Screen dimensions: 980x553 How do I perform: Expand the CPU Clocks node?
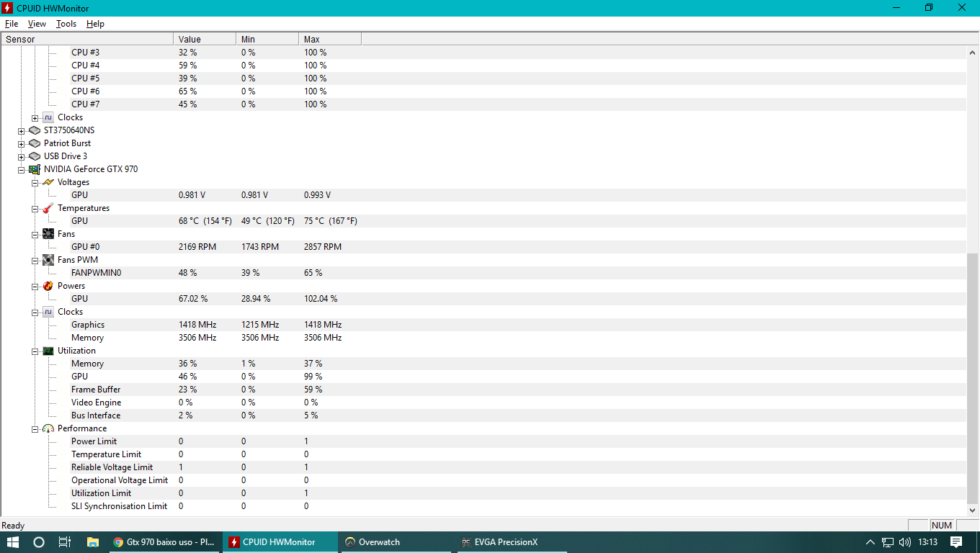tap(35, 118)
